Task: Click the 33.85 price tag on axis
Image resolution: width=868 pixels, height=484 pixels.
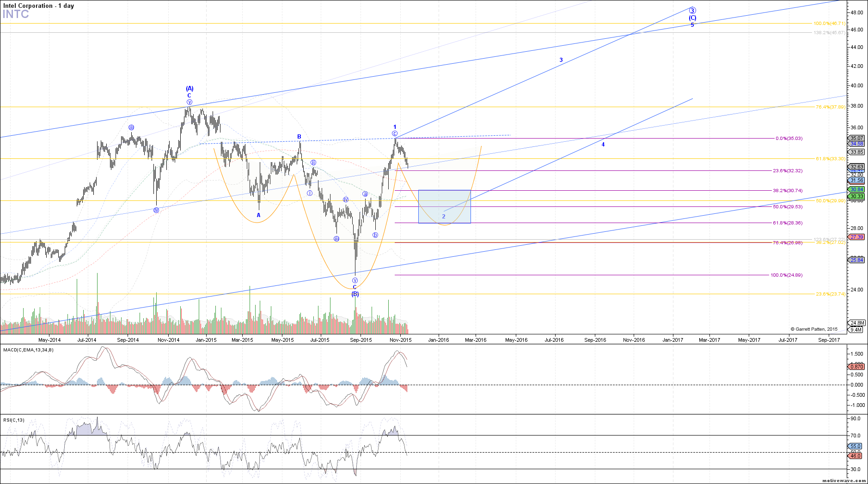Action: 856,152
